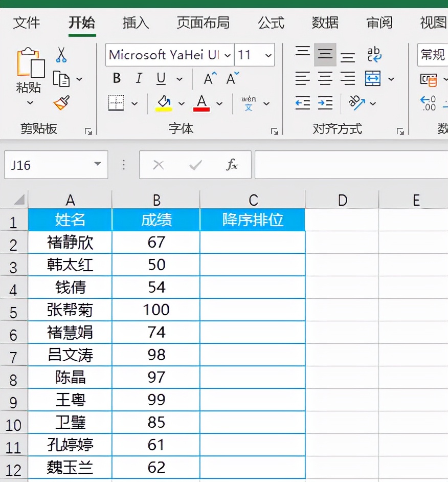Select the 降序排位 header cell

tap(253, 220)
